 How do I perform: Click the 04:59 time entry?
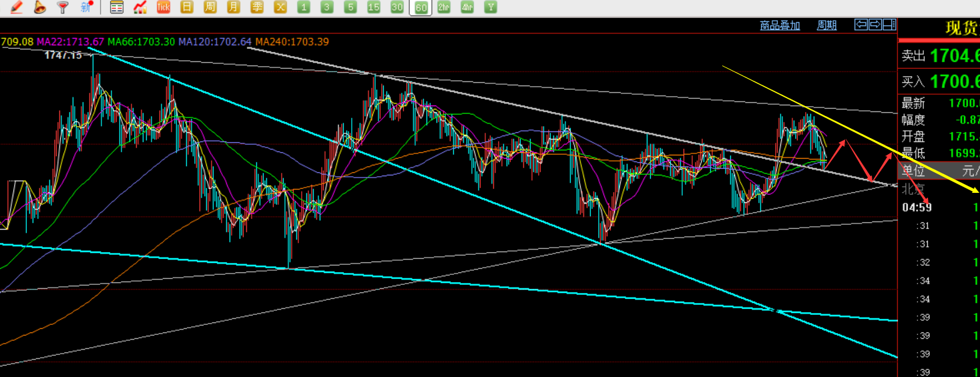coord(917,208)
